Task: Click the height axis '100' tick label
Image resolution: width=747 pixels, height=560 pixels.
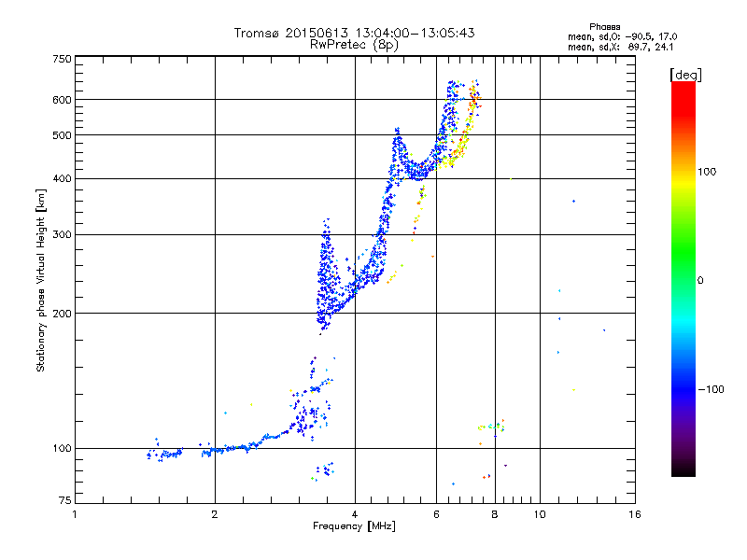Action: (62, 448)
